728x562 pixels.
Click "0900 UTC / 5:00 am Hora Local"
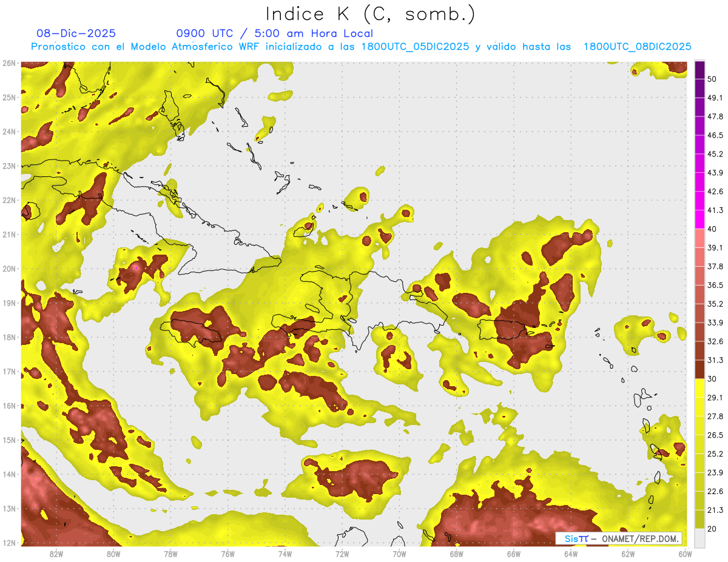(x=274, y=33)
